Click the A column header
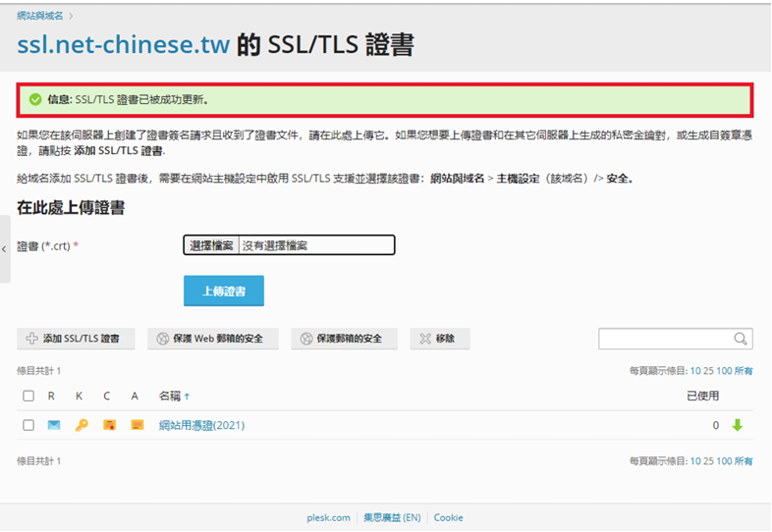 tap(135, 396)
